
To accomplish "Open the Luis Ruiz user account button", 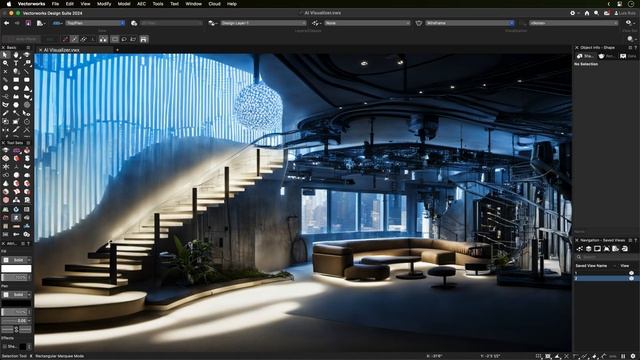I will pos(625,13).
